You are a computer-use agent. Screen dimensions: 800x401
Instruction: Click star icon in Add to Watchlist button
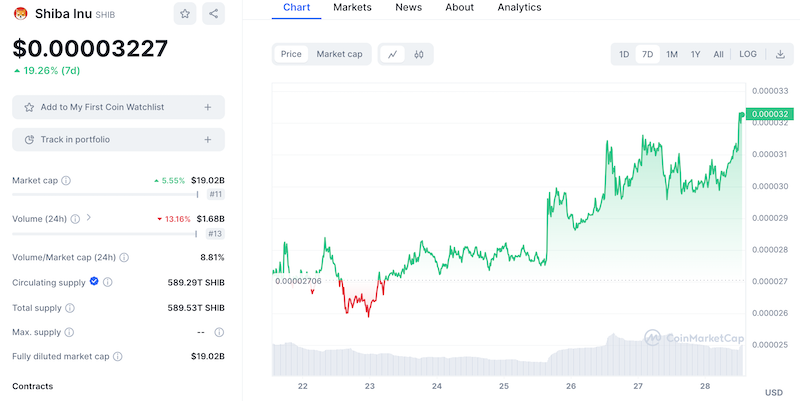29,107
